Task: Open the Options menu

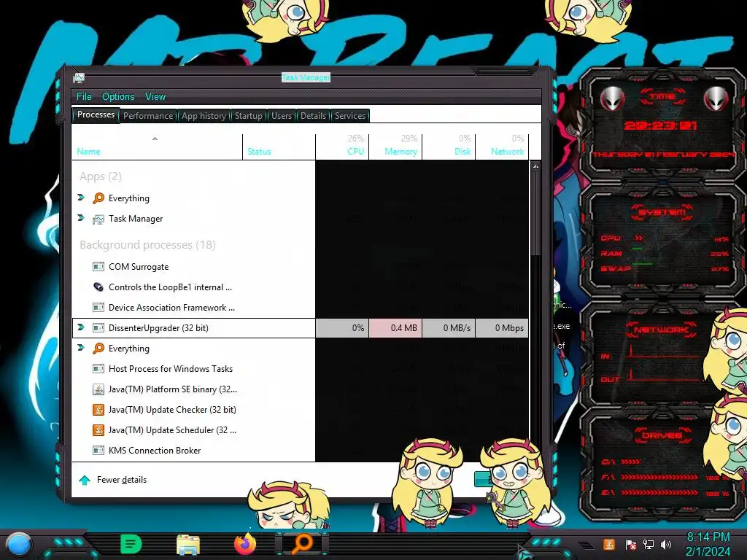Action: [x=118, y=97]
